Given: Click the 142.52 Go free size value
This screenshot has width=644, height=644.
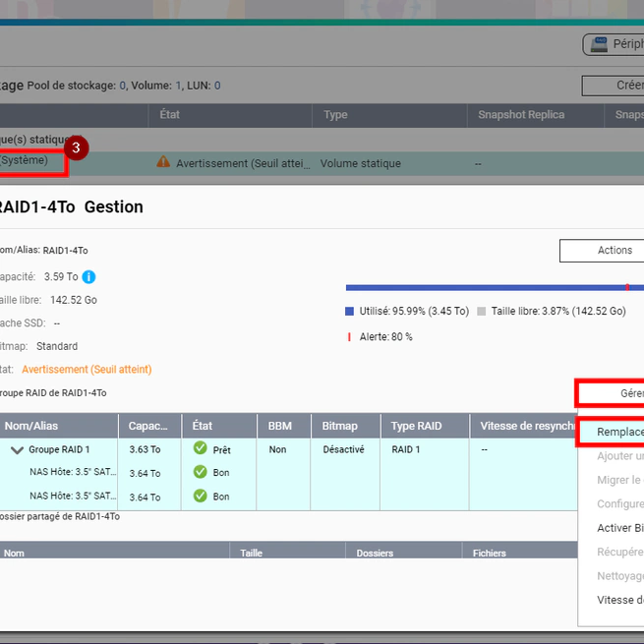Looking at the screenshot, I should tap(74, 300).
